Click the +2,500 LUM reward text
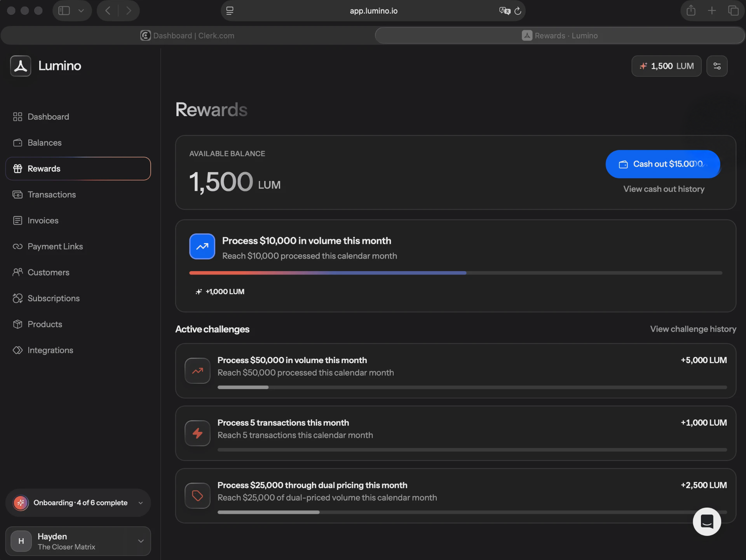The height and width of the screenshot is (560, 746). click(704, 485)
